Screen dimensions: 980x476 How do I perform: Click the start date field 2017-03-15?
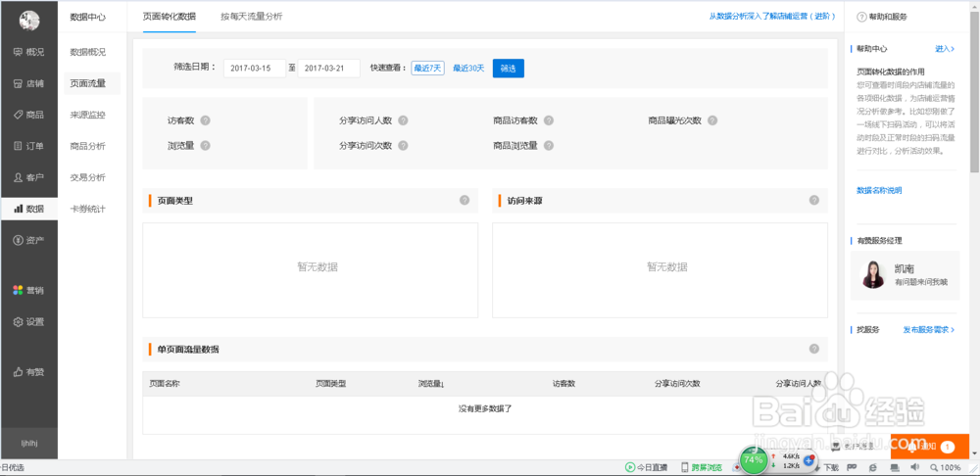pyautogui.click(x=255, y=69)
